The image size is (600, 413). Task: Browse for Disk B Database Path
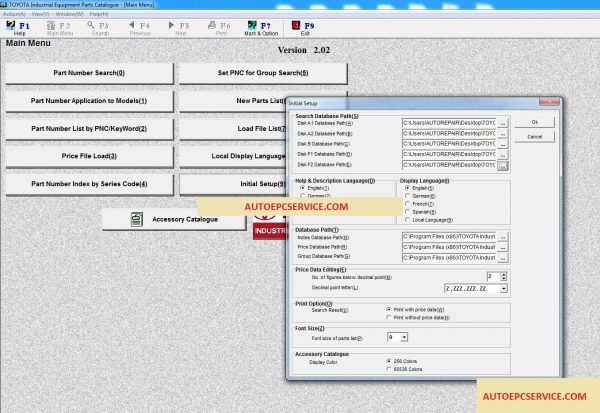tap(503, 144)
